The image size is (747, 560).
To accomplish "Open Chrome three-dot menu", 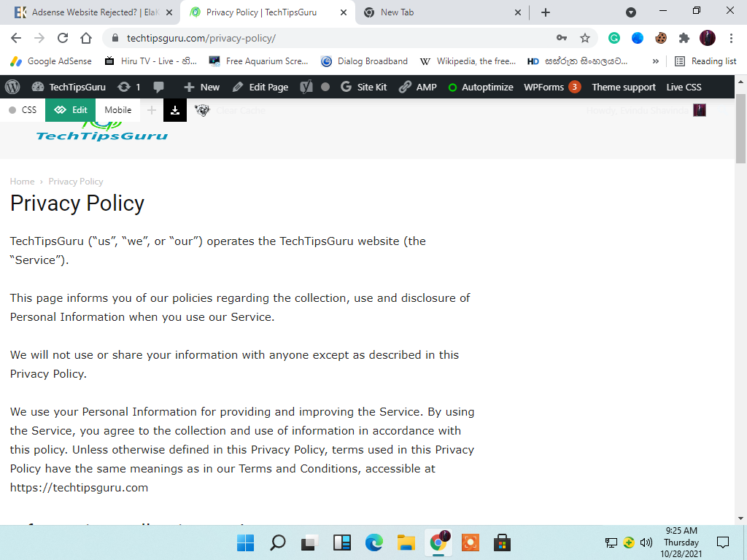I will point(731,38).
